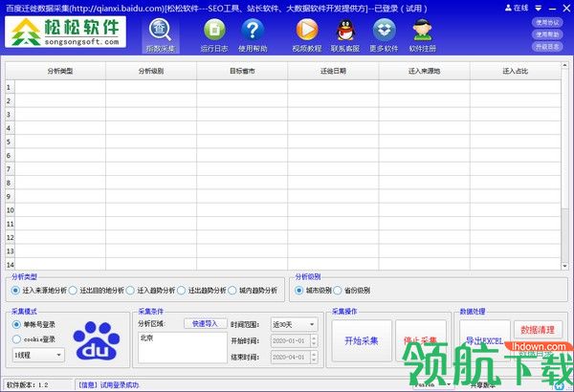The image size is (574, 392).
Task: Expand the 近30天 time range dropdown
Action: [295, 324]
